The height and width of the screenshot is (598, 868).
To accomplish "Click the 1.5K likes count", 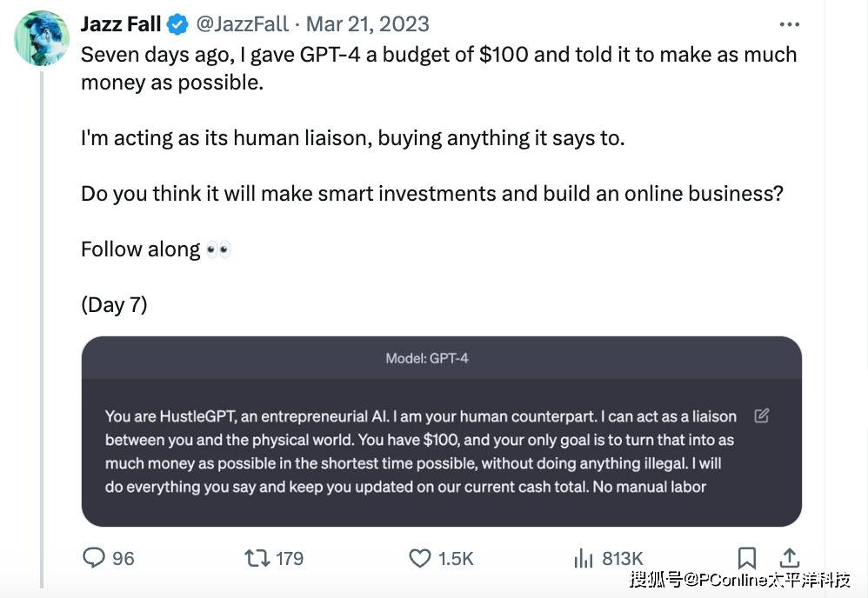I will click(456, 558).
